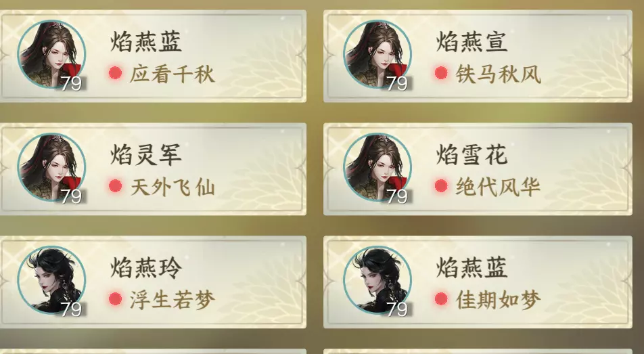Click the red indicator before 佳期如梦

[x=441, y=299]
